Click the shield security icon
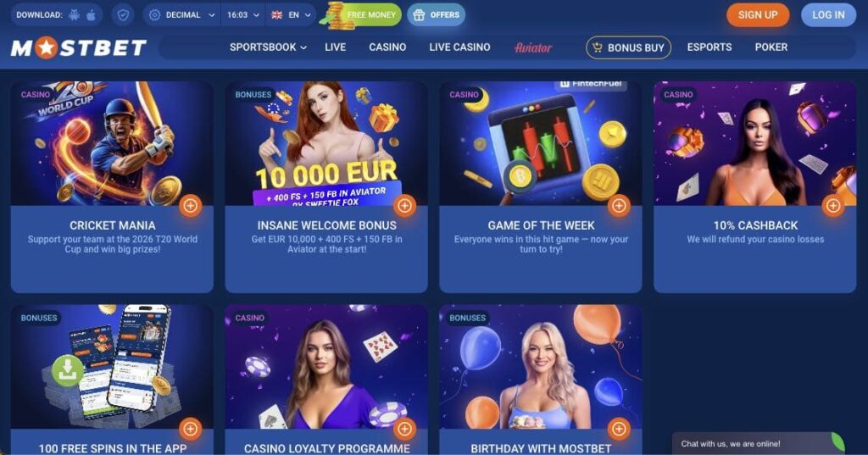This screenshot has width=868, height=455. tap(123, 15)
